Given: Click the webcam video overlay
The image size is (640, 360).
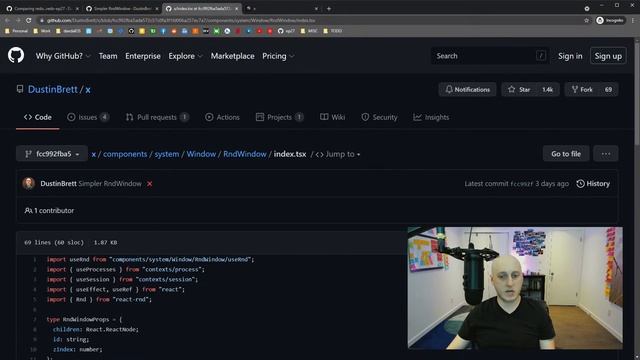Looking at the screenshot, I should click(515, 288).
